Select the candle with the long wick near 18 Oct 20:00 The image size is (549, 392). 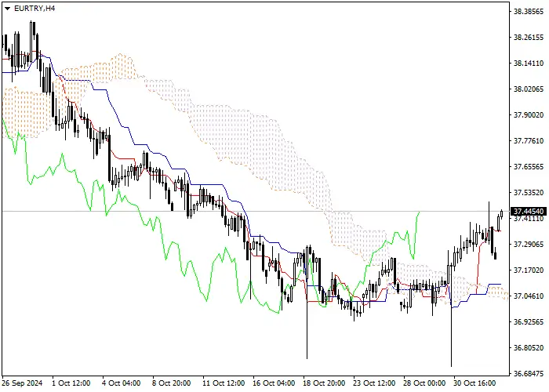[x=307, y=301]
